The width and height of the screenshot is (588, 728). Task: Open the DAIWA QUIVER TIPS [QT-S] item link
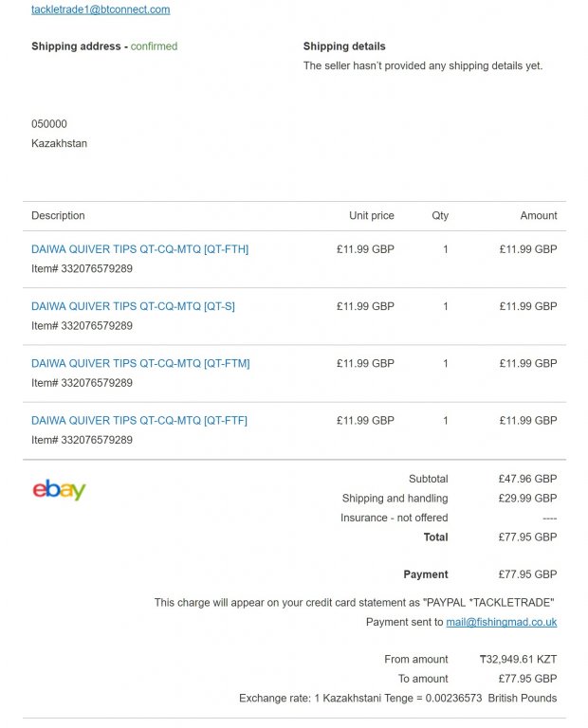pos(133,306)
